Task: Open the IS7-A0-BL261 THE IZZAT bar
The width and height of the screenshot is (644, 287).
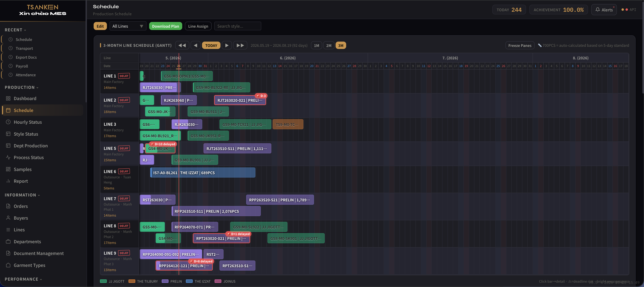Action: click(x=203, y=173)
